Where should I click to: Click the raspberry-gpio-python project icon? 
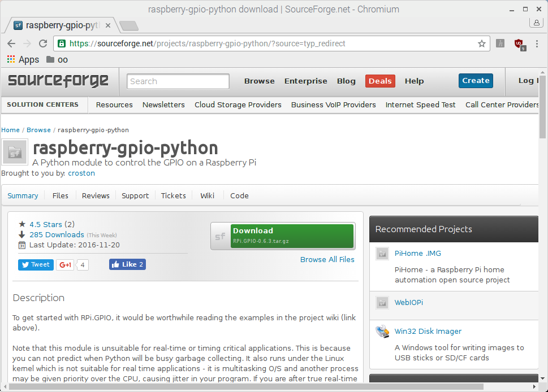(x=15, y=152)
